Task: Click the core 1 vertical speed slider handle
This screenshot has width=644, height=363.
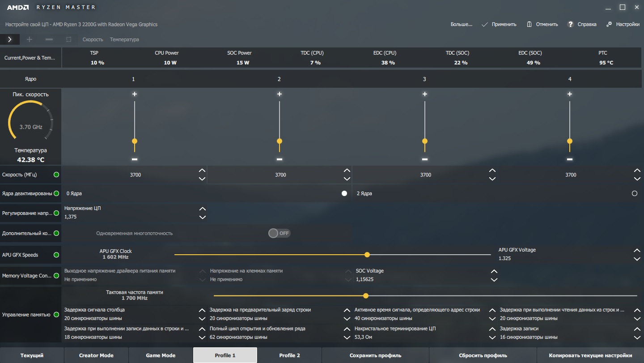Action: [135, 141]
